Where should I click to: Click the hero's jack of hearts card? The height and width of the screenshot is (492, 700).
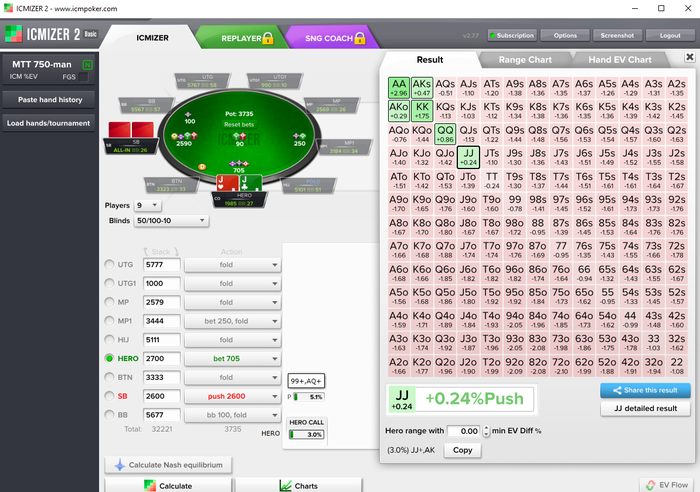[227, 183]
